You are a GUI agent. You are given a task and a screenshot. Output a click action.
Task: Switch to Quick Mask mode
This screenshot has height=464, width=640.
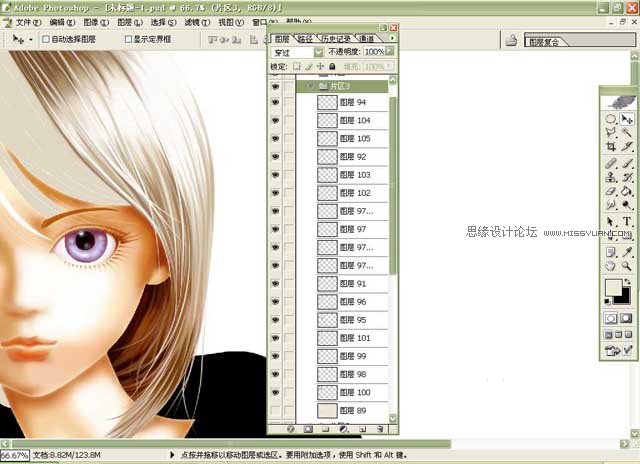pyautogui.click(x=626, y=318)
